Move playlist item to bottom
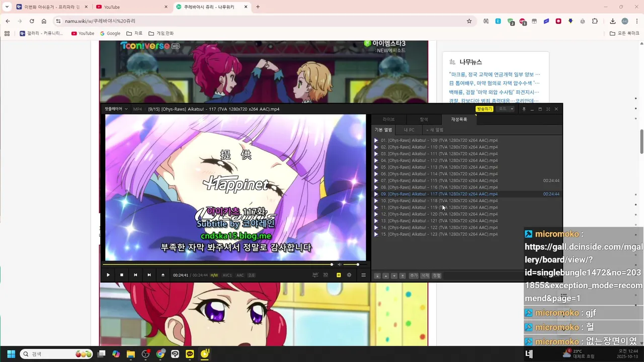The height and width of the screenshot is (362, 644). 403,276
